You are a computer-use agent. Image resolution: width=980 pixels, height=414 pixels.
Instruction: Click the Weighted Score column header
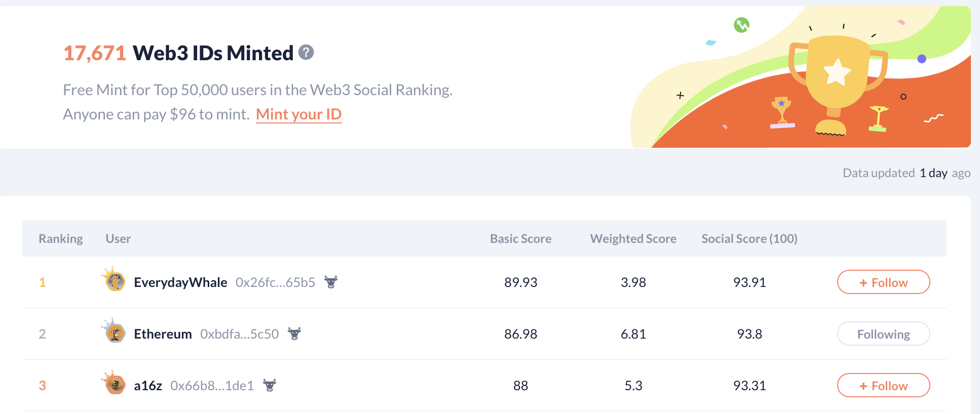pyautogui.click(x=633, y=239)
